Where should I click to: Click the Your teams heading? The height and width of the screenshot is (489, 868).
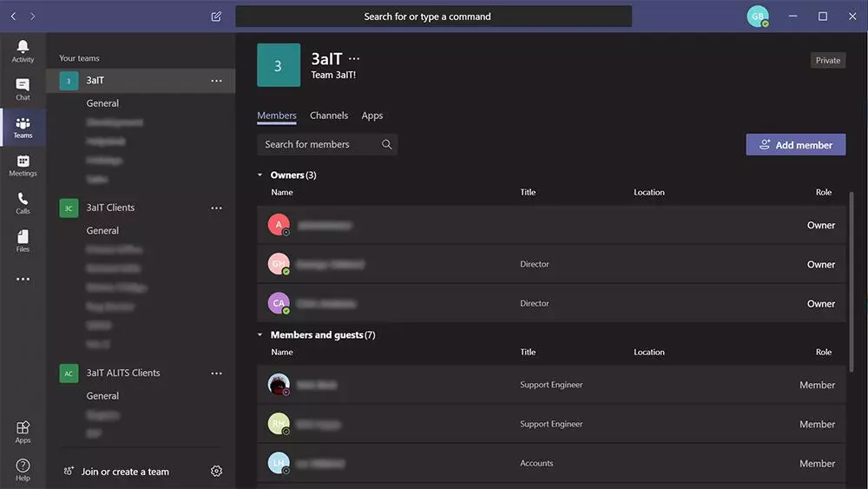click(79, 58)
